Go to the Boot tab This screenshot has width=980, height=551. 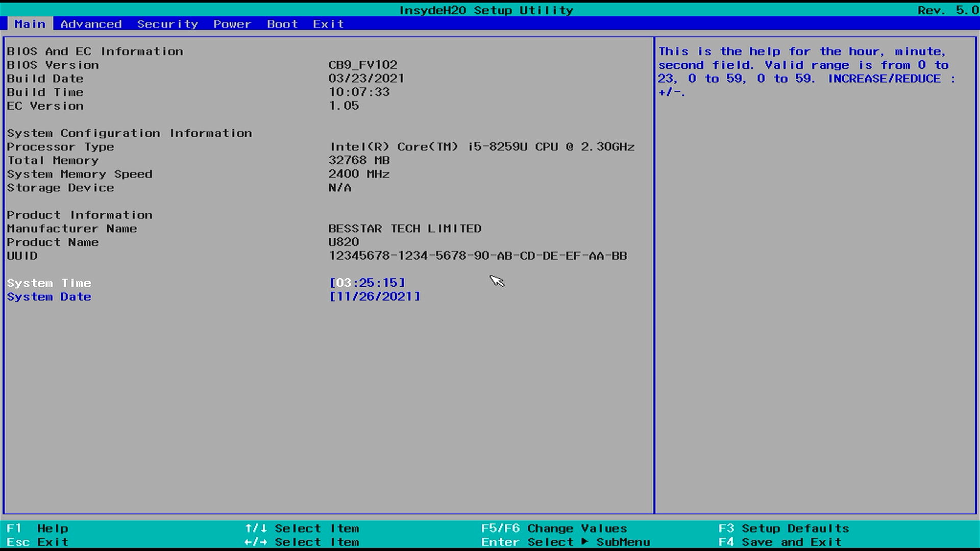click(282, 24)
